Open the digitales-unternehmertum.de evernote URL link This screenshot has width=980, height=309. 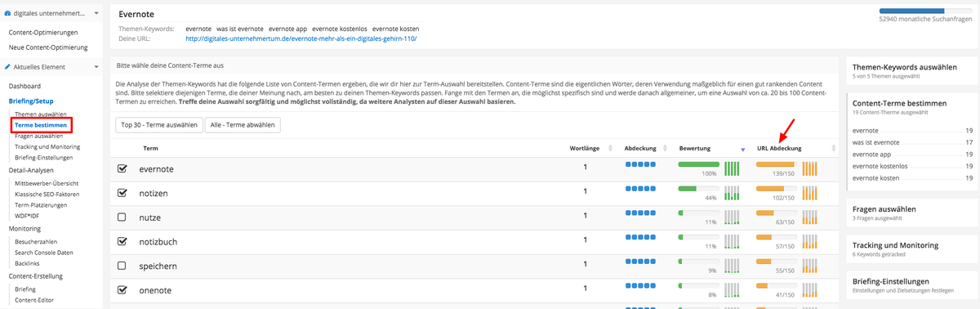(x=301, y=38)
